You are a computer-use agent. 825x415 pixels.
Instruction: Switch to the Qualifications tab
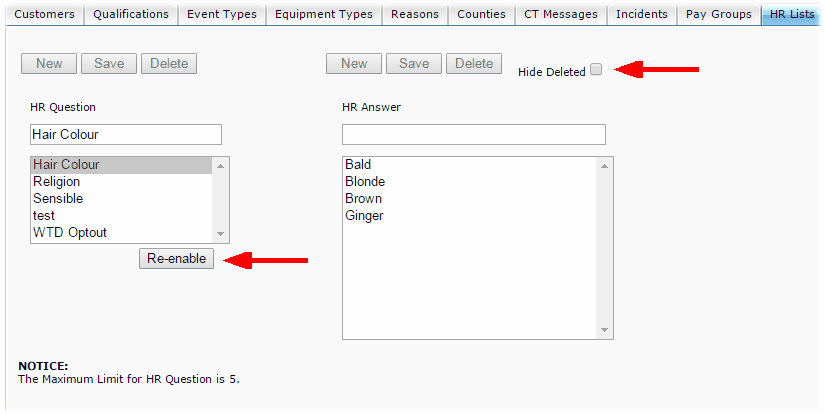pos(131,14)
